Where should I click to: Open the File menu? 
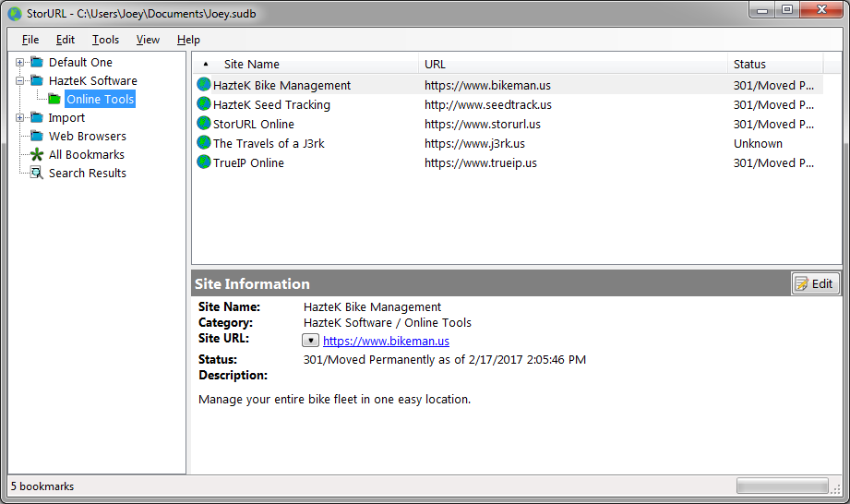pyautogui.click(x=30, y=40)
